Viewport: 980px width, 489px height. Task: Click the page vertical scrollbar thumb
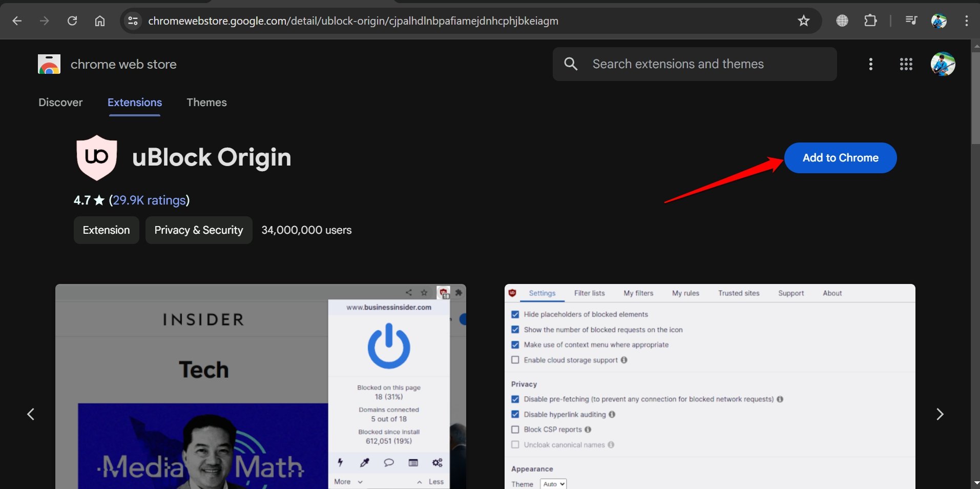[x=975, y=97]
